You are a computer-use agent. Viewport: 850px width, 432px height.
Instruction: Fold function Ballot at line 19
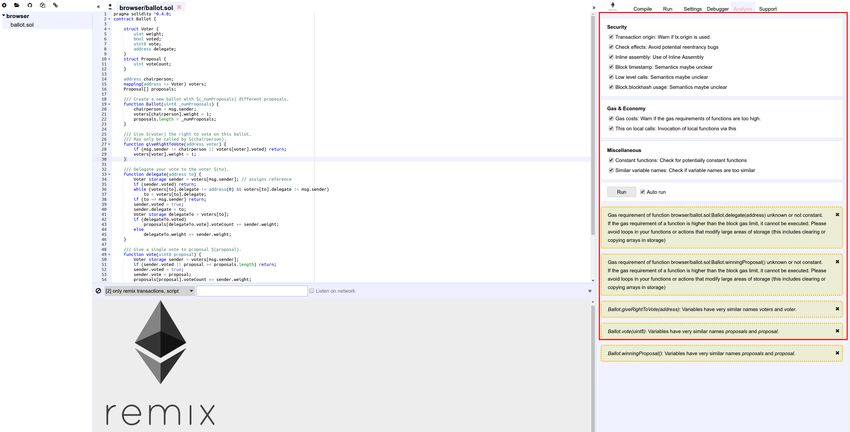tap(109, 104)
